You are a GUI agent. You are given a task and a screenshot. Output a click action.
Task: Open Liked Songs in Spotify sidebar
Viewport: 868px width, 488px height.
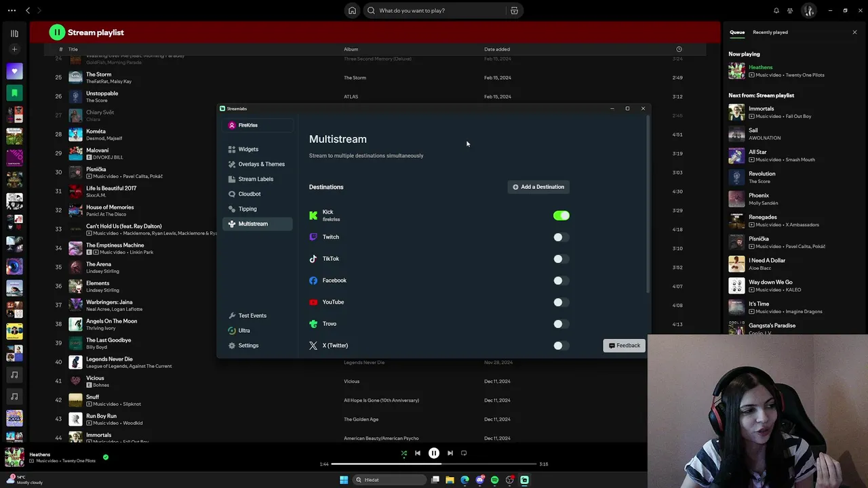point(14,71)
